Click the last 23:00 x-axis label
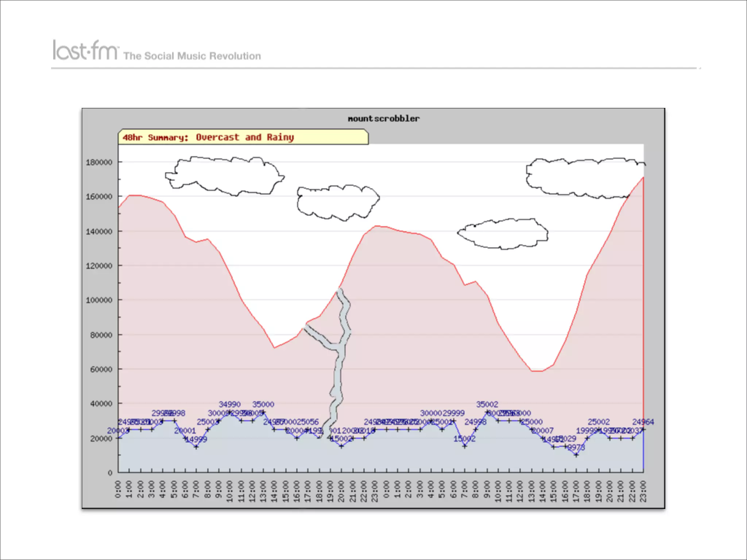747x560 pixels. 643,491
